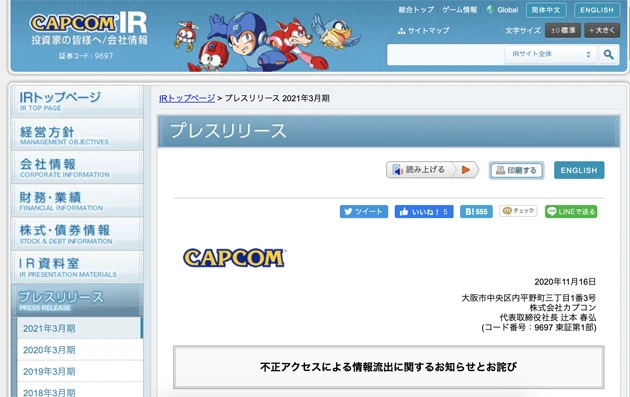Click the IRトップページ breadcrumb link
Viewport: 630px width, 397px height.
pyautogui.click(x=187, y=98)
